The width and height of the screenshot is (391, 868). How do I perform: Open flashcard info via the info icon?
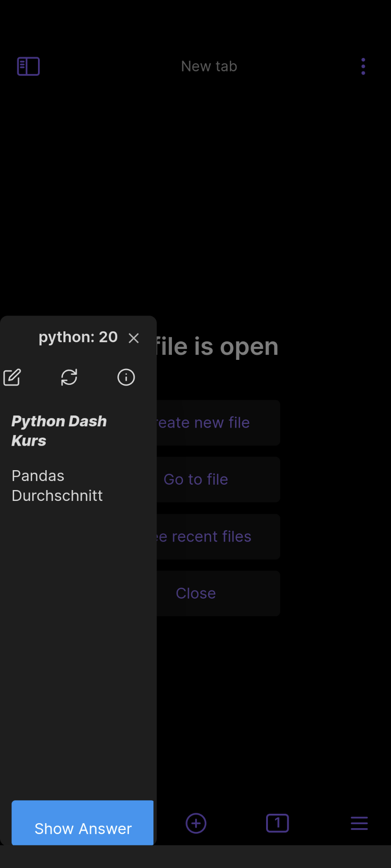pos(126,377)
